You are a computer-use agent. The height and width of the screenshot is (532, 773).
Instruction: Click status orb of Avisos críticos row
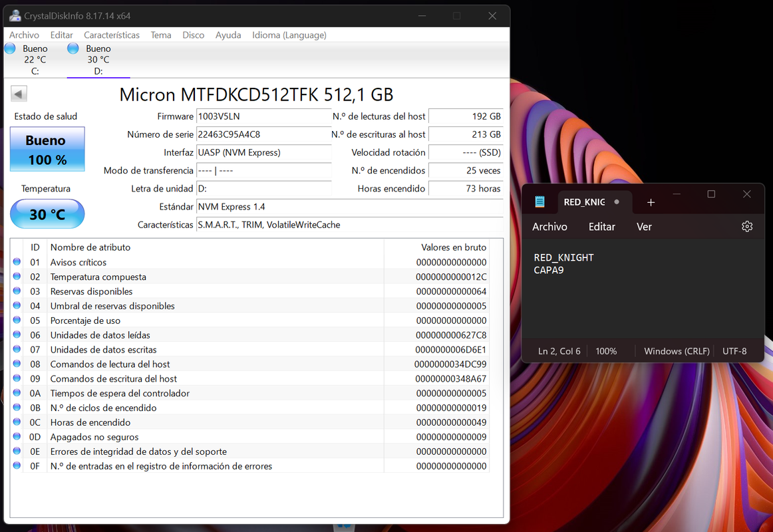point(17,261)
